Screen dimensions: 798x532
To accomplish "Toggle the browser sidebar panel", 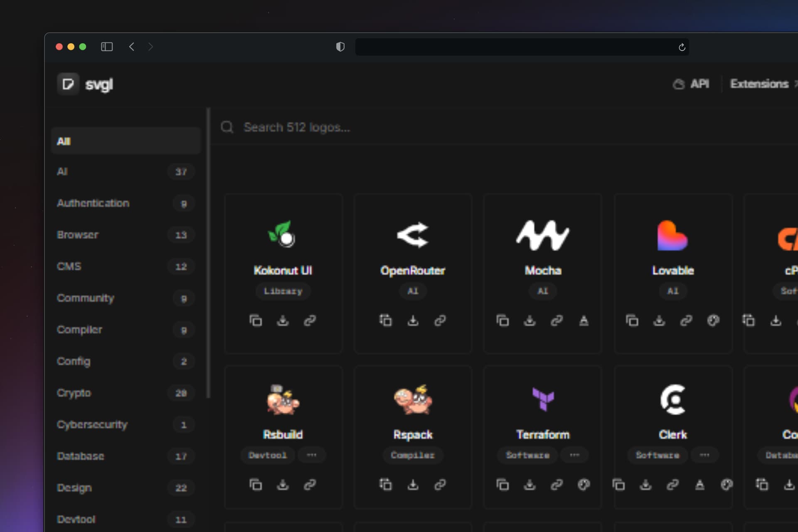I will (107, 47).
